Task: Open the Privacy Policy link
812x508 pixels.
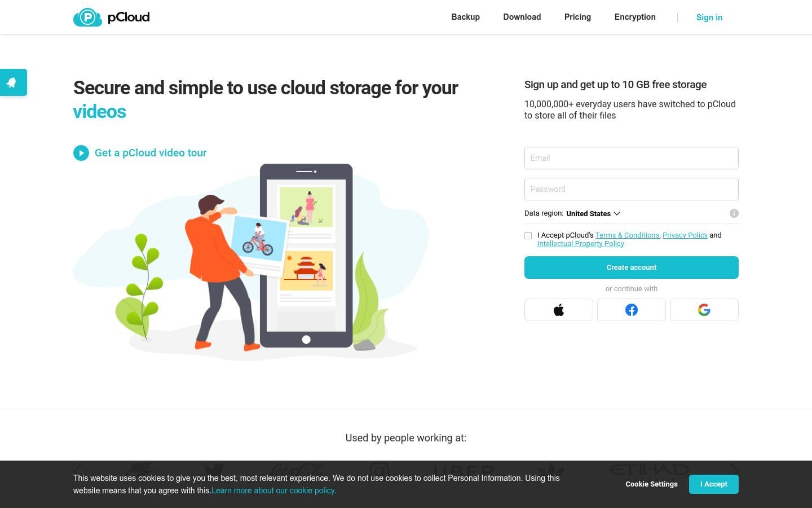Action: 685,235
